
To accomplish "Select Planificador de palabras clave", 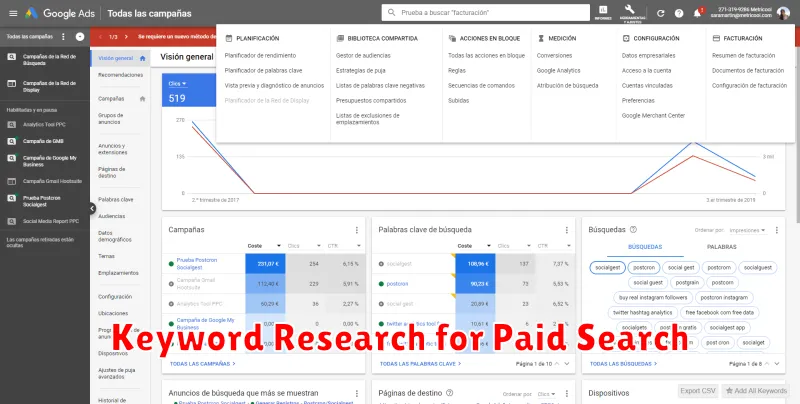I will click(x=263, y=70).
